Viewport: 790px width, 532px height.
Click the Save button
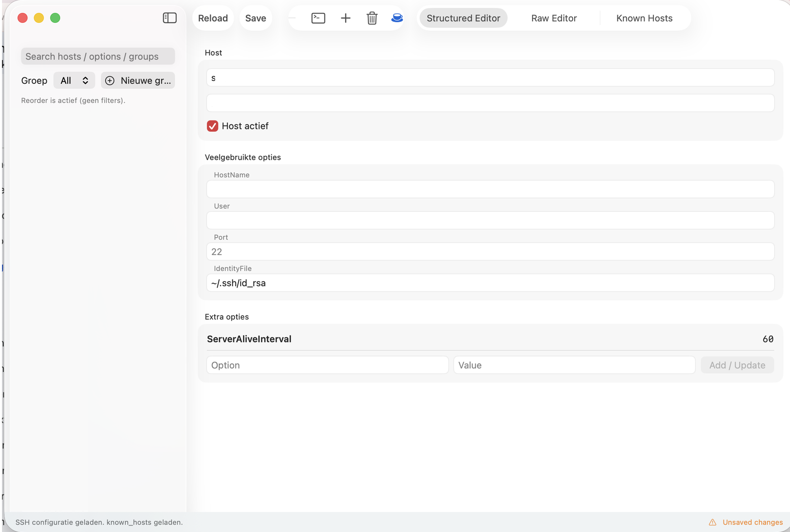coord(256,18)
